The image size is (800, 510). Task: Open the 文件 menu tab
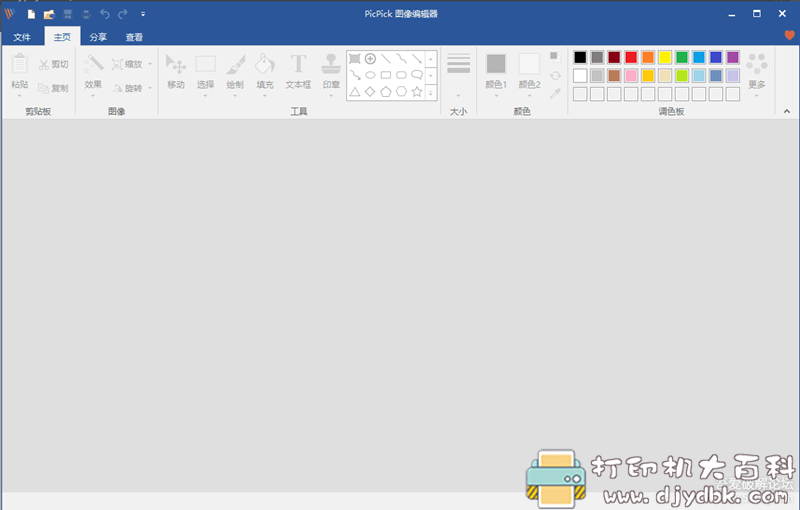click(22, 37)
